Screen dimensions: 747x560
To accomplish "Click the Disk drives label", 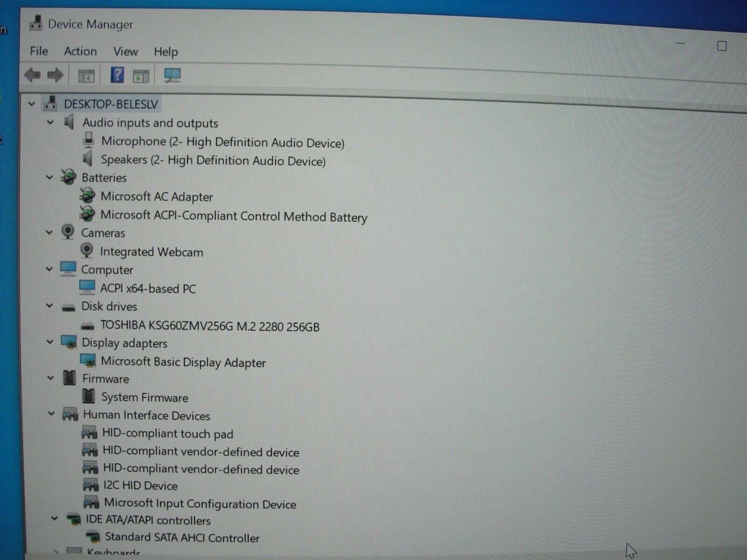I will (109, 307).
